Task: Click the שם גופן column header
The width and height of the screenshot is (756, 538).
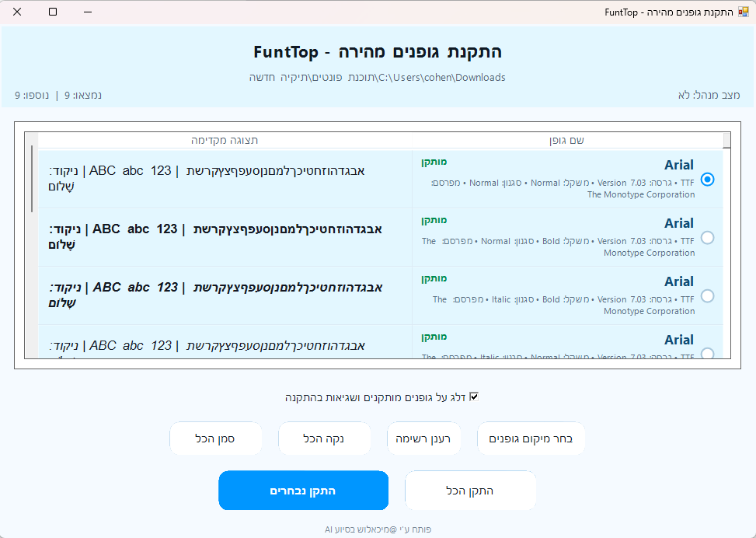Action: (566, 140)
